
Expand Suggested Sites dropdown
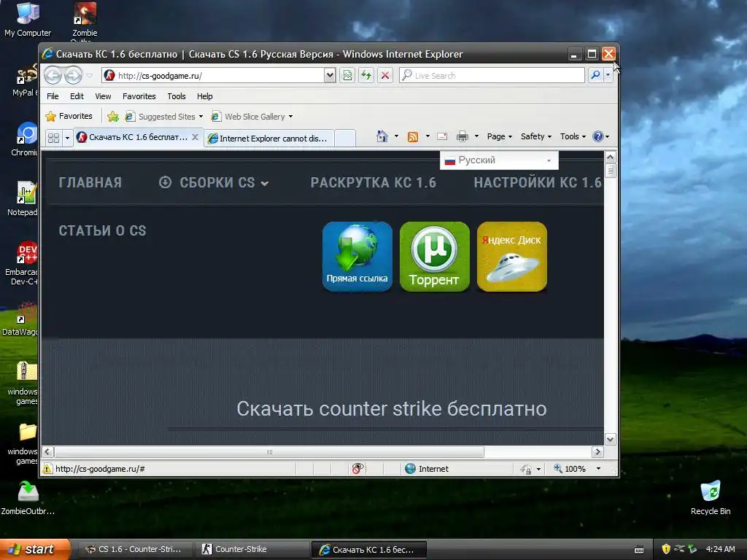(201, 117)
